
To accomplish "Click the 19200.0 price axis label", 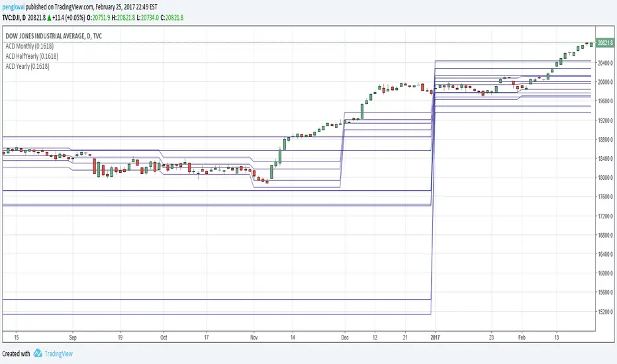I will click(x=606, y=120).
